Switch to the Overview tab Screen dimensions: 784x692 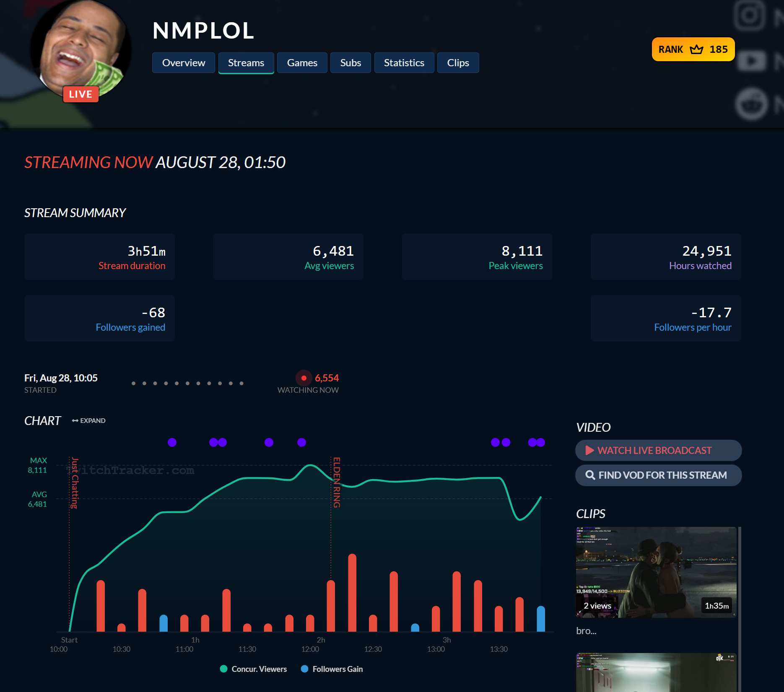click(184, 63)
